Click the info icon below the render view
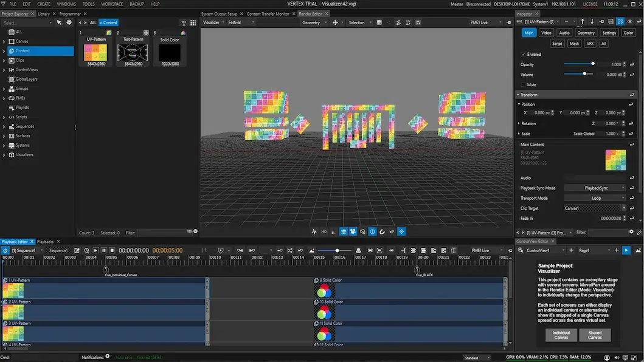644x362 pixels. click(372, 231)
